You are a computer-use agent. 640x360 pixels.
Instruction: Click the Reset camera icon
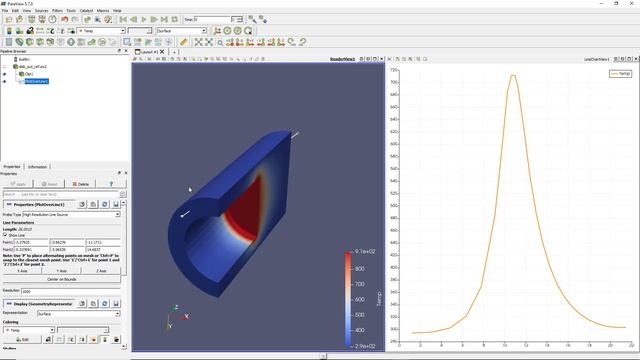click(x=198, y=42)
